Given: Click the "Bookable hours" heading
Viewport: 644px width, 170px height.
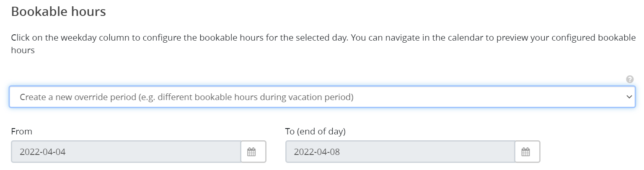Looking at the screenshot, I should [x=58, y=12].
